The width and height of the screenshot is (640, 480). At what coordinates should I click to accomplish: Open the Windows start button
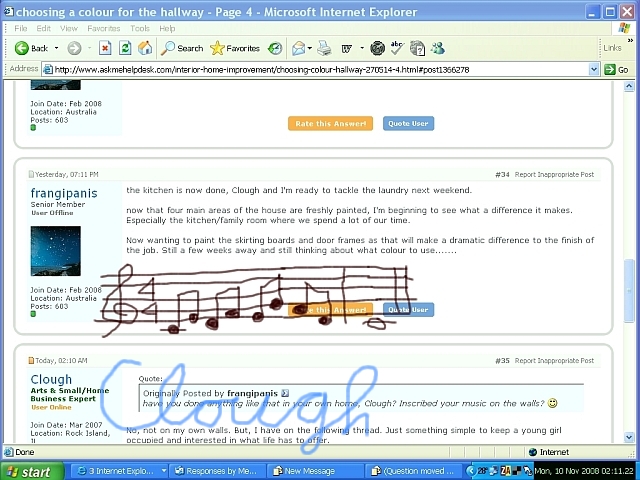click(32, 471)
